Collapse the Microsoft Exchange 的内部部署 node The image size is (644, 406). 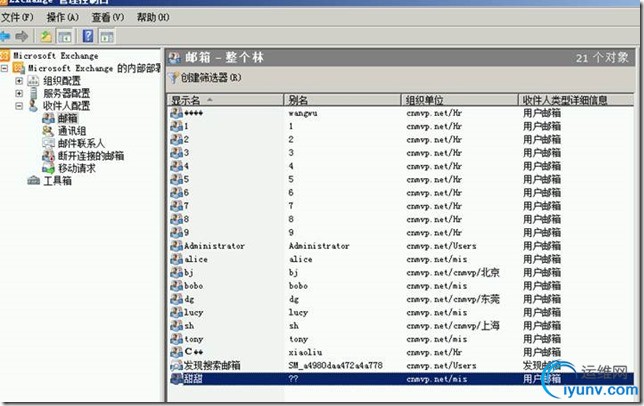coord(5,68)
